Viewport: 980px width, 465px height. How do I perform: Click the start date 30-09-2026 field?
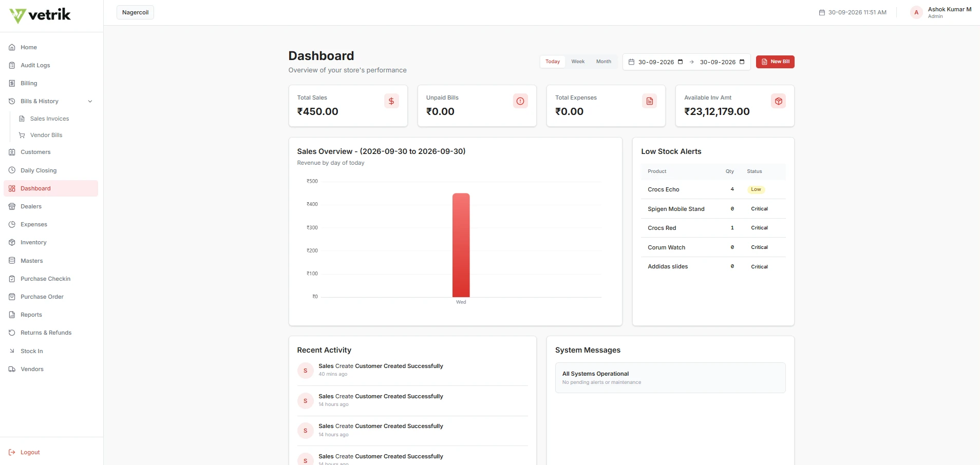click(x=661, y=62)
